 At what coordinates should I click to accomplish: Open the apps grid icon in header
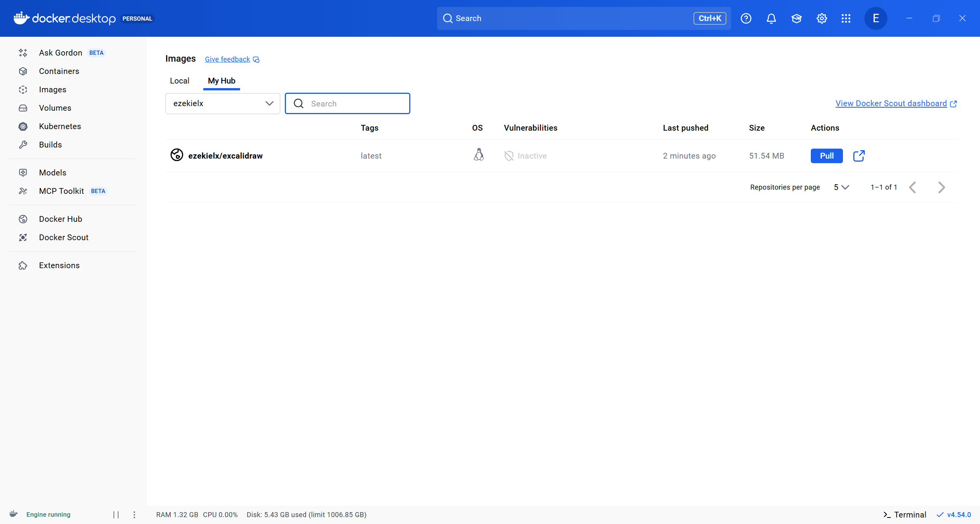tap(846, 18)
